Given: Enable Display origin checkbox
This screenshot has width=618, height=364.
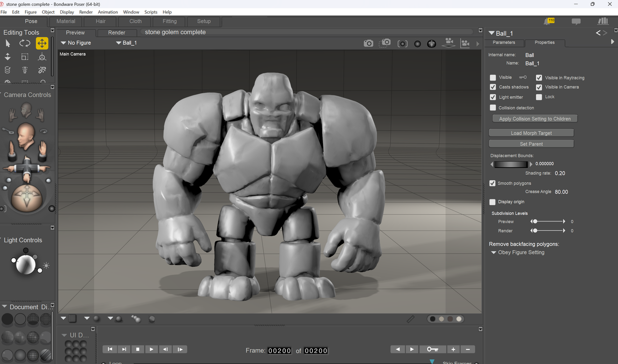Looking at the screenshot, I should coord(493,202).
